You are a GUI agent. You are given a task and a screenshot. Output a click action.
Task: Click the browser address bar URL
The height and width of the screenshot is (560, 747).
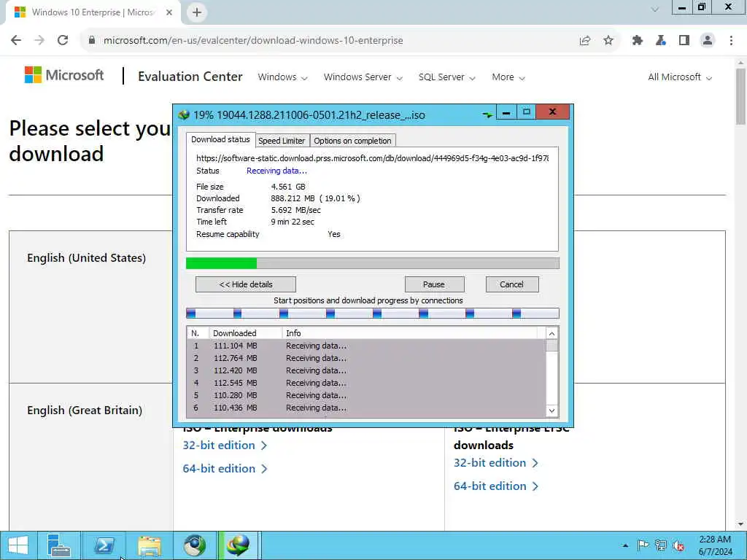click(x=253, y=41)
